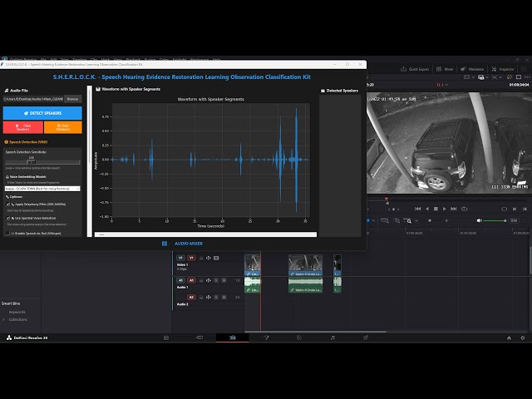
Task: Switch to the Fairlight page tab
Action: tap(332, 338)
